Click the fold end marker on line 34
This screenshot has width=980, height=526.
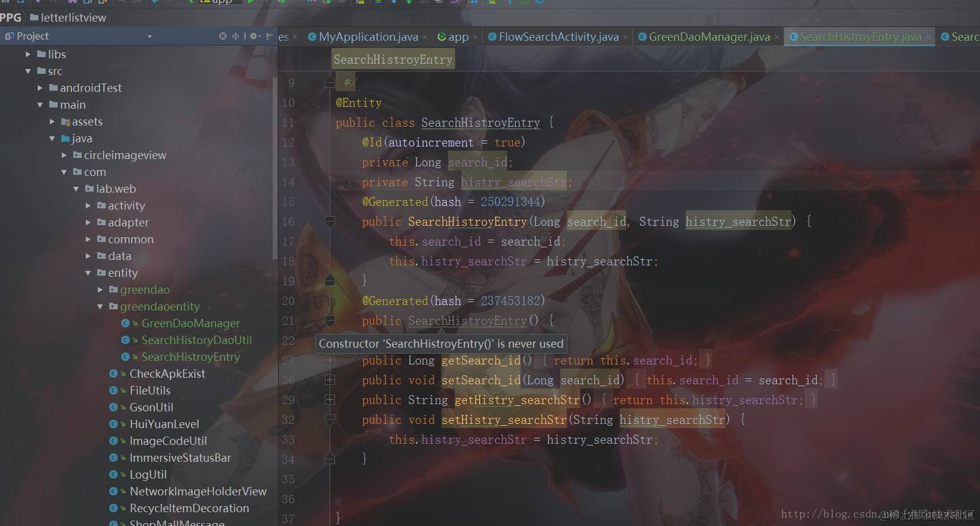[330, 459]
